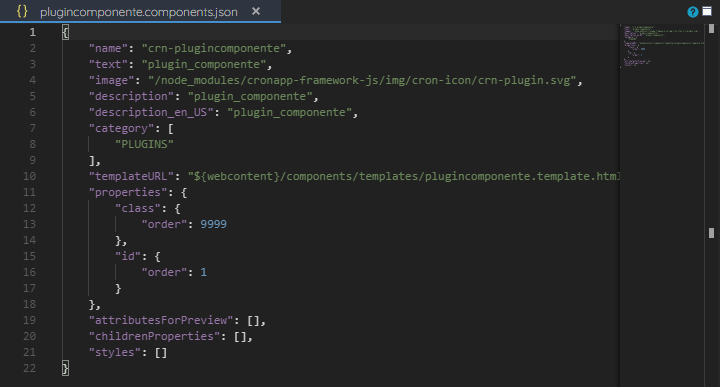Click the closing brace on line 22
720x387 pixels.
pos(65,368)
